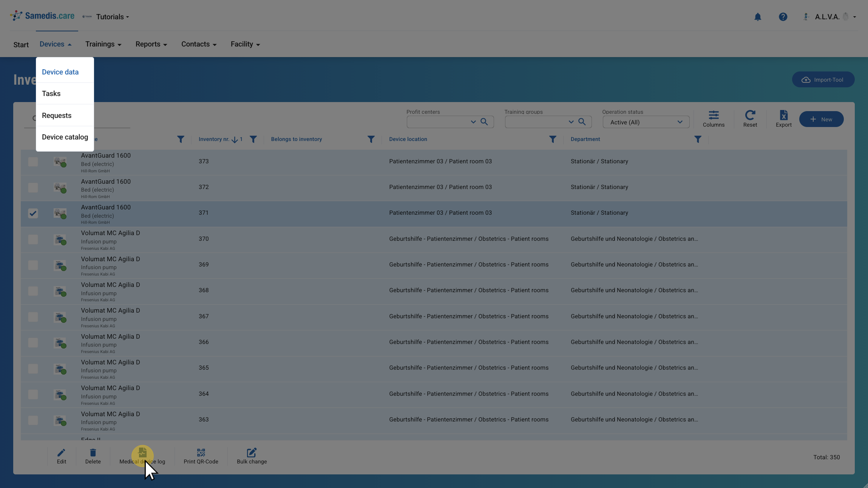868x488 pixels.
Task: Select Device catalog menu entry
Action: pos(65,137)
